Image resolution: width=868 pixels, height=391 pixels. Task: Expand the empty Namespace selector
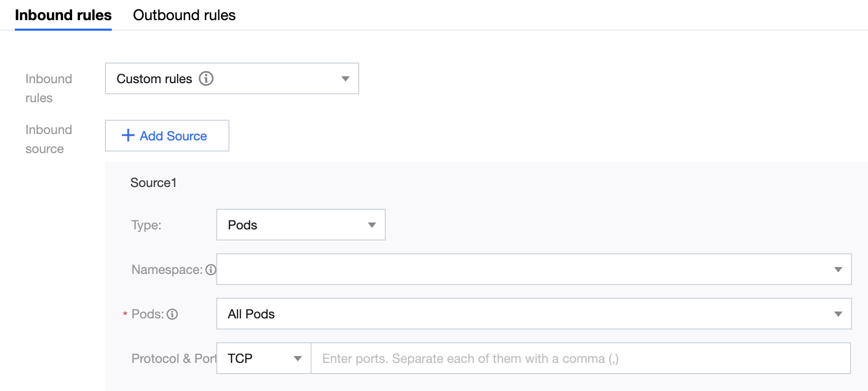533,269
